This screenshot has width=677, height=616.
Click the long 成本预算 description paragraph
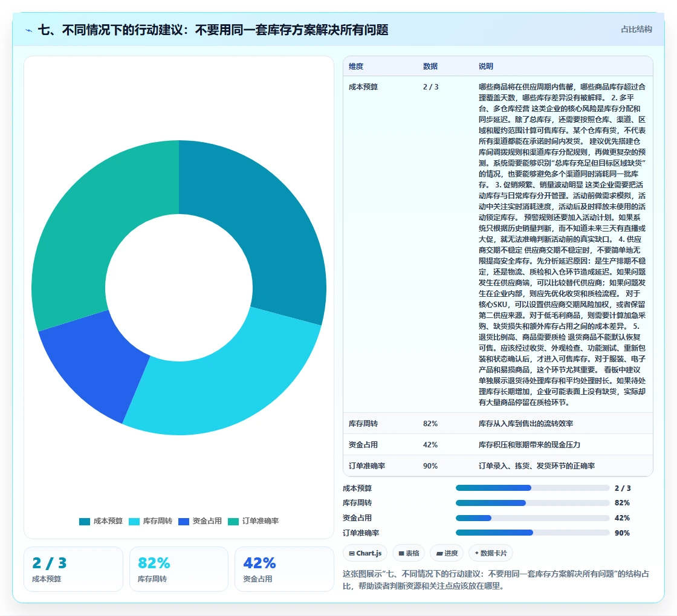click(x=562, y=244)
